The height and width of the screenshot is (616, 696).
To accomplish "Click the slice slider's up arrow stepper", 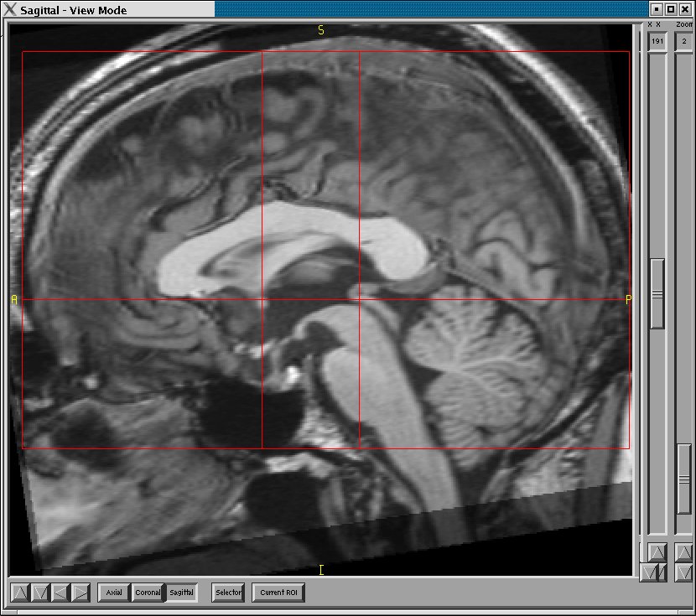I will coord(657,552).
